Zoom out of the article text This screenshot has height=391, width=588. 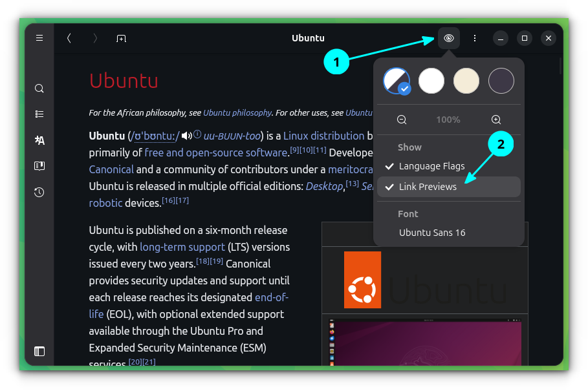pos(402,119)
